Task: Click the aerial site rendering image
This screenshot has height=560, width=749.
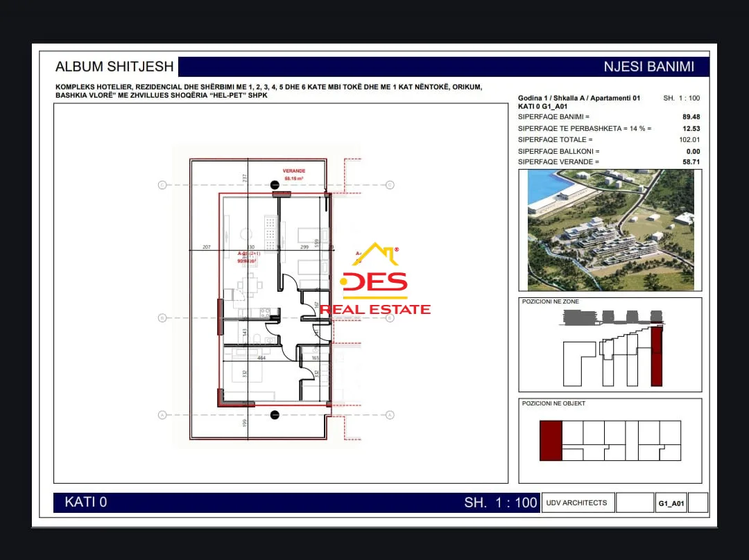Action: point(610,231)
